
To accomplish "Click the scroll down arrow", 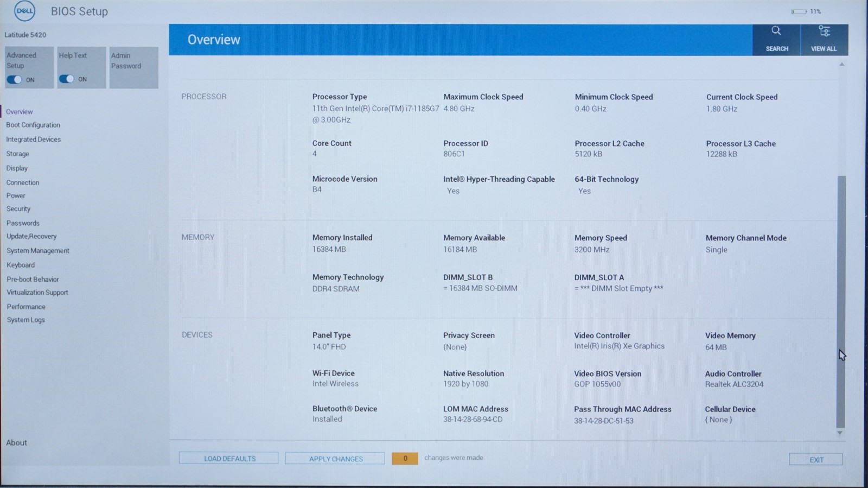I will point(840,433).
